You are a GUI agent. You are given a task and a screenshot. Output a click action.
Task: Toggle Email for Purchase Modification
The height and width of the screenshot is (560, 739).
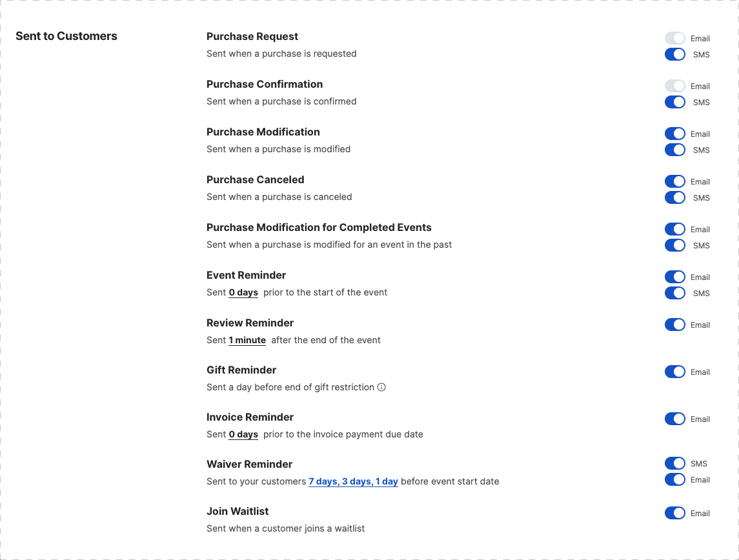click(675, 134)
